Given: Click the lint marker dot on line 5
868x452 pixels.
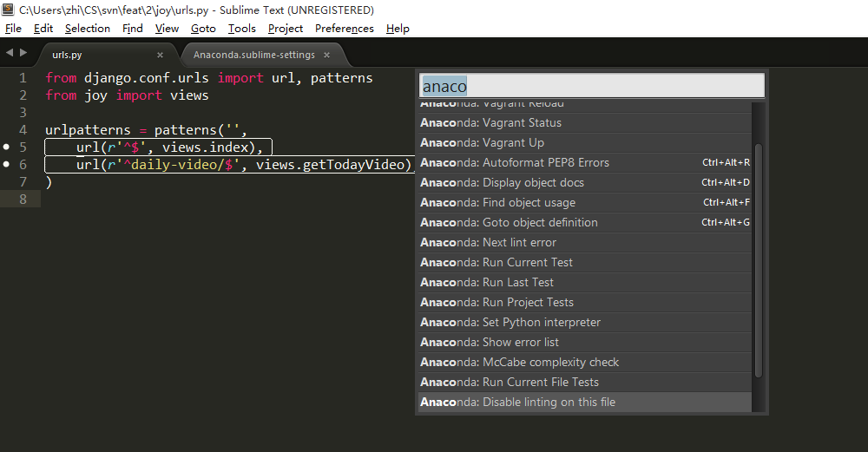Looking at the screenshot, I should pos(7,147).
